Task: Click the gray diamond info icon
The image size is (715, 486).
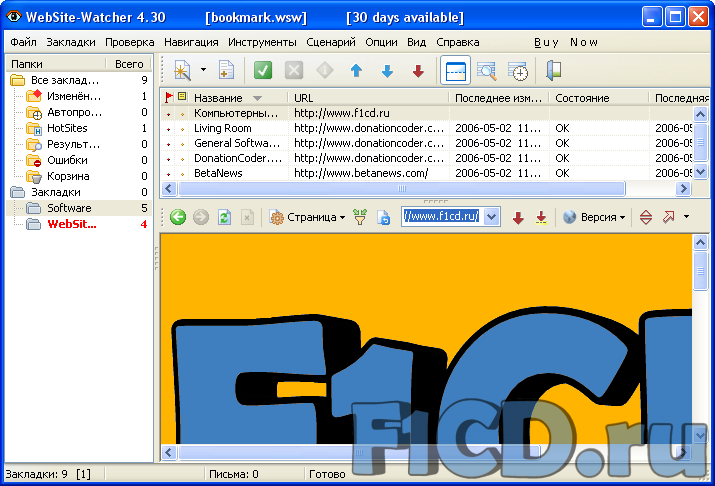Action: coord(325,71)
